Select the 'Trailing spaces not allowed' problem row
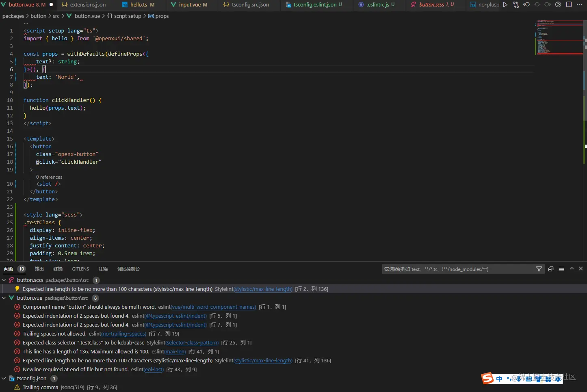 tap(293, 334)
